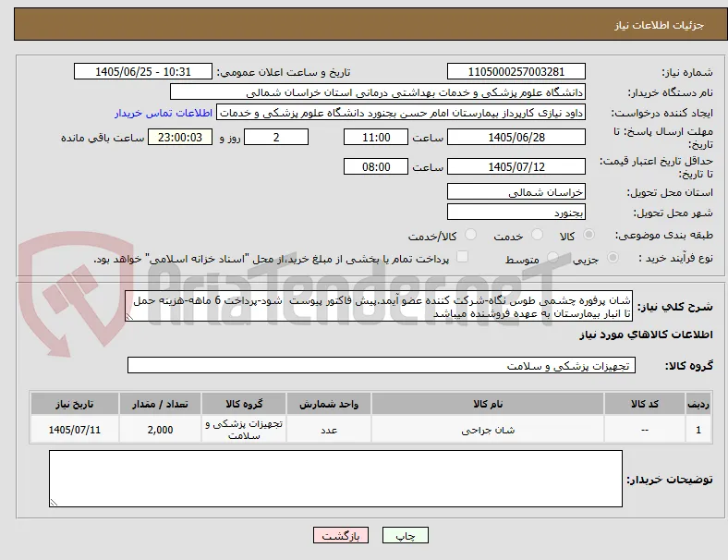Select the خدمت radio button

(537, 235)
